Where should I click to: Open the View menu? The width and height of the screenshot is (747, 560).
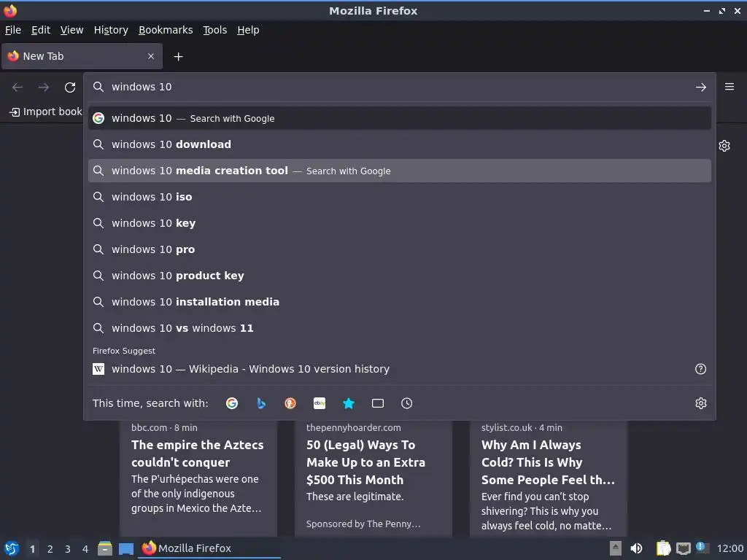[x=72, y=30]
